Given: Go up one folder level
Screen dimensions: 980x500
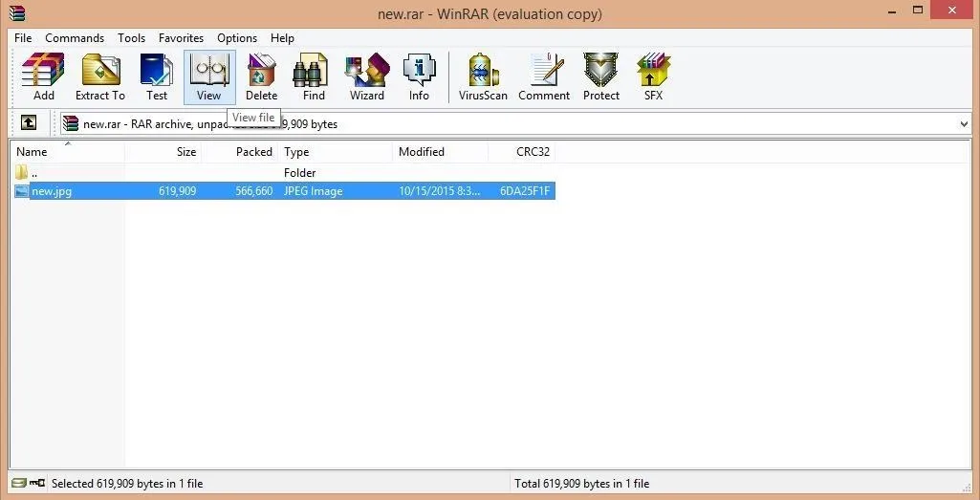Looking at the screenshot, I should 28,123.
